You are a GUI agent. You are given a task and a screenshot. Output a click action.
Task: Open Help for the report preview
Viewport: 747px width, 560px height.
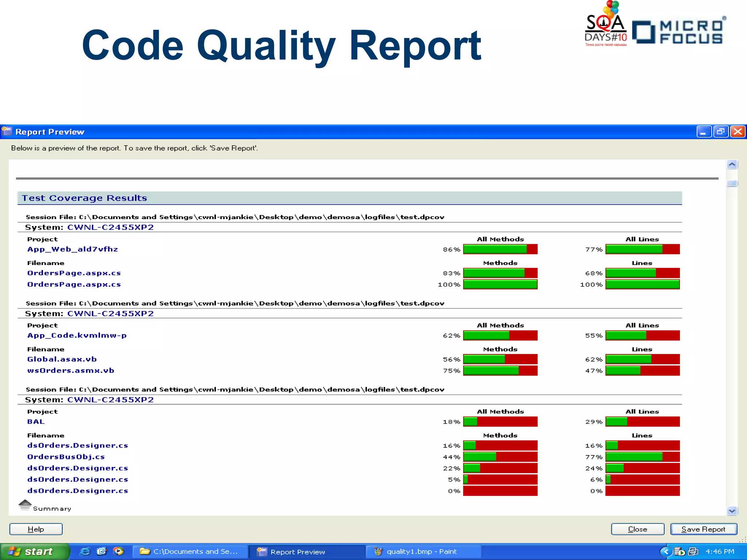36,529
